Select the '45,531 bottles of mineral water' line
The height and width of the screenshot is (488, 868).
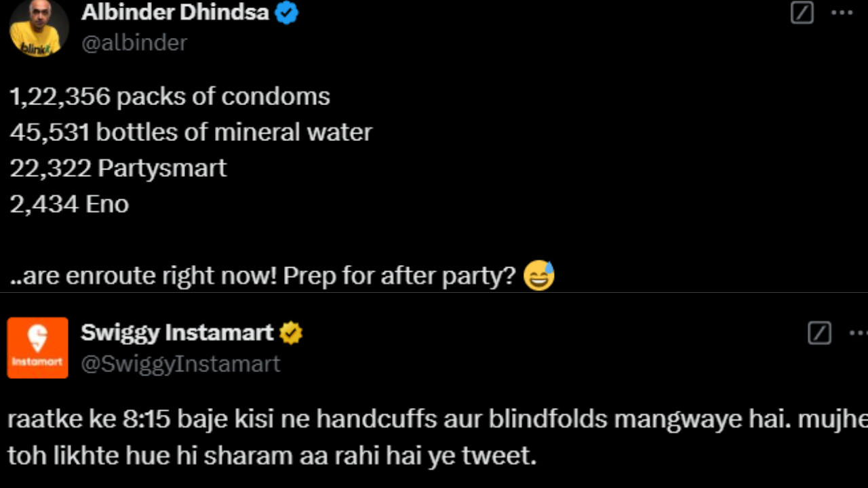[191, 132]
